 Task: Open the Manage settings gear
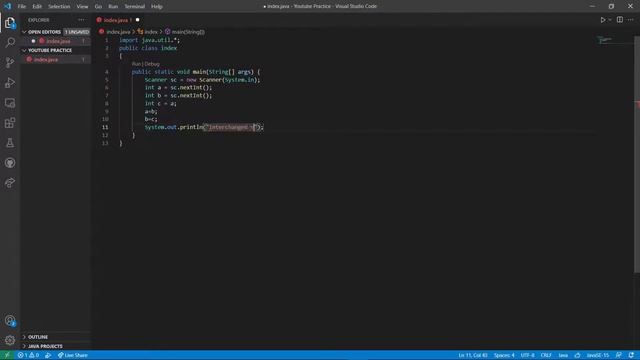coord(10,340)
